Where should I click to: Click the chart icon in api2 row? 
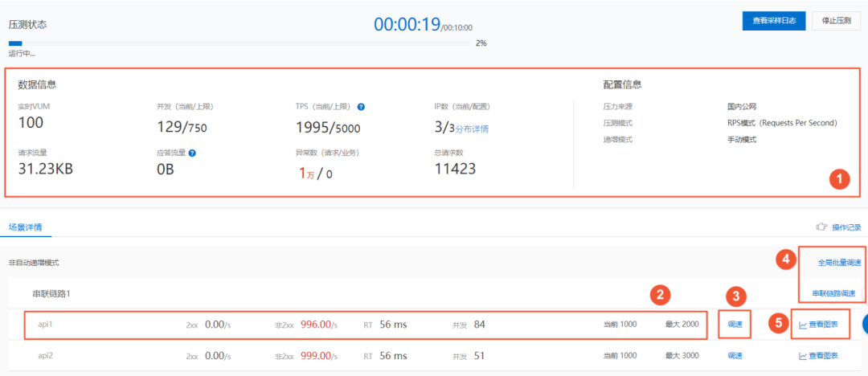pos(803,356)
